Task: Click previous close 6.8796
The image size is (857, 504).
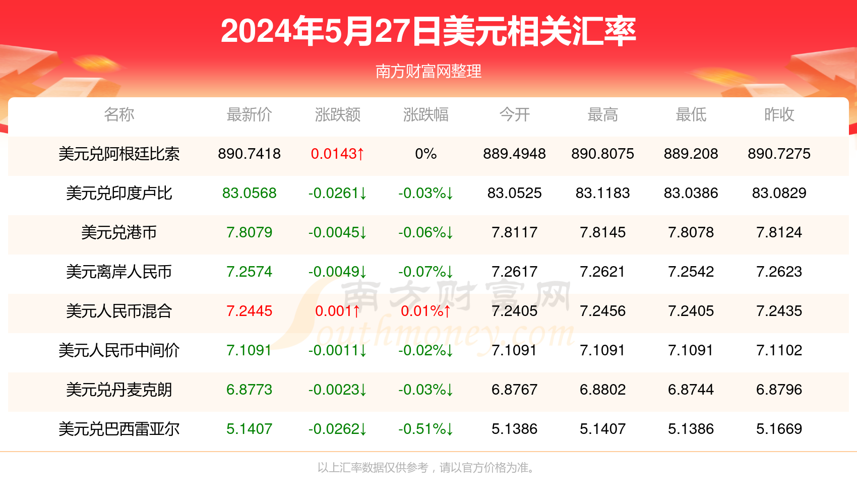Action: tap(779, 390)
